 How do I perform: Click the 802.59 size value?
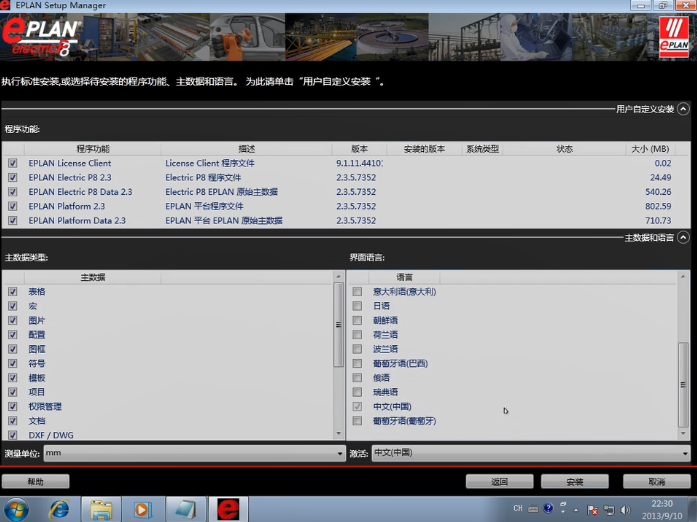pyautogui.click(x=658, y=206)
